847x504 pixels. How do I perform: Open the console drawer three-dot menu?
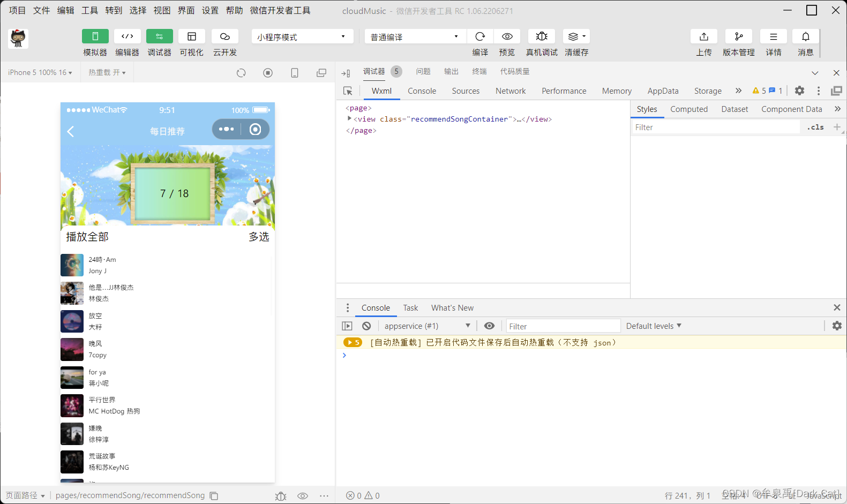coord(348,307)
